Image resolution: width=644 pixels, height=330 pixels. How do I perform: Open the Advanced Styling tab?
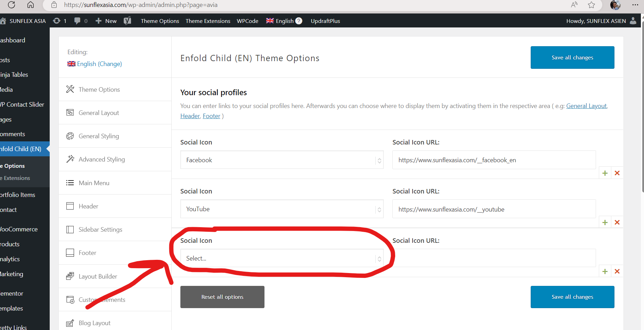115,159
